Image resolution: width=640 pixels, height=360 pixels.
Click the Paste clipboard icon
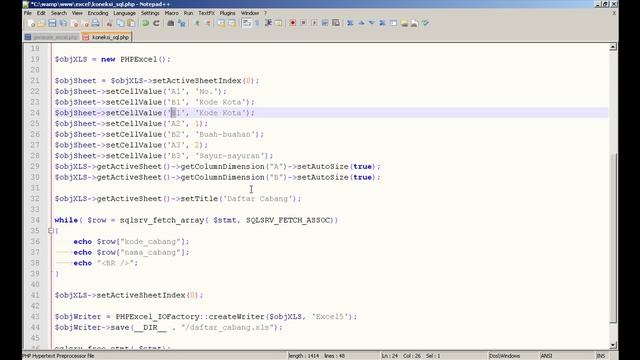coord(131,23)
